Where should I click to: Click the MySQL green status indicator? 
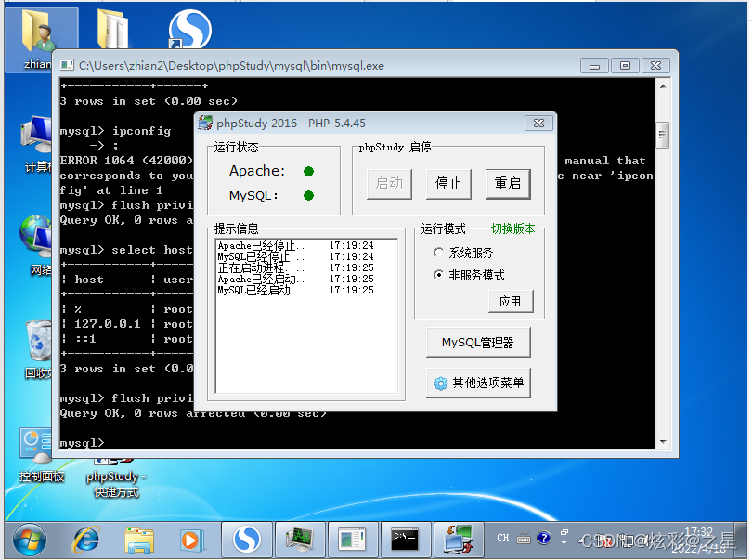point(309,195)
